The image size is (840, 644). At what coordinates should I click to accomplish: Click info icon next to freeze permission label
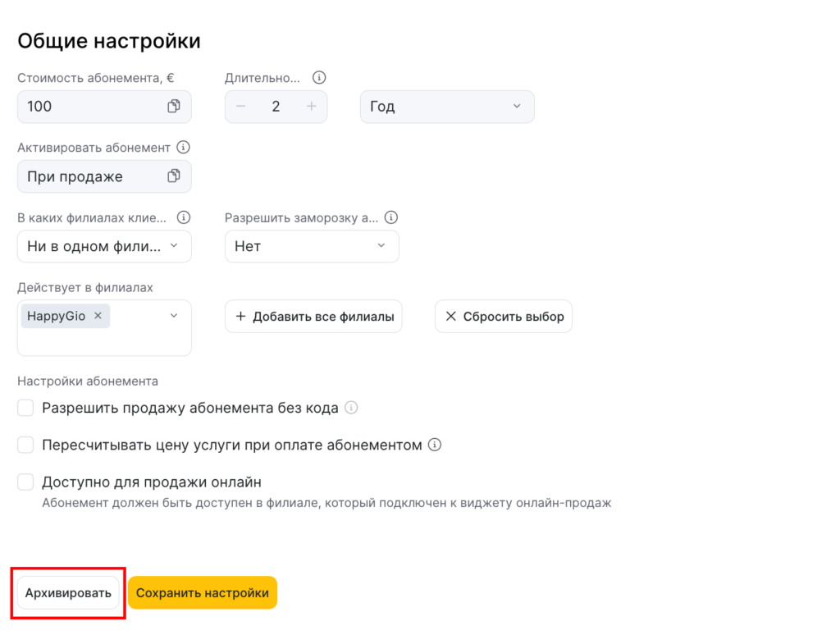(x=391, y=217)
